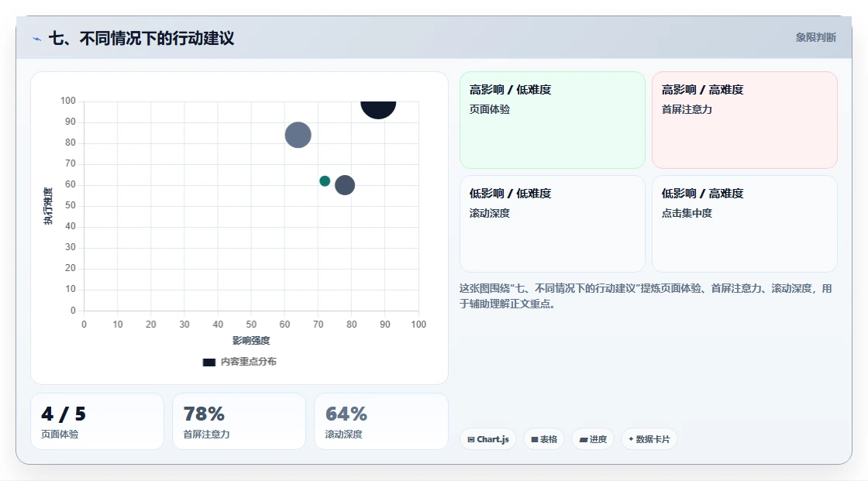
Task: Click the Chart.js tag chip
Action: click(x=488, y=439)
